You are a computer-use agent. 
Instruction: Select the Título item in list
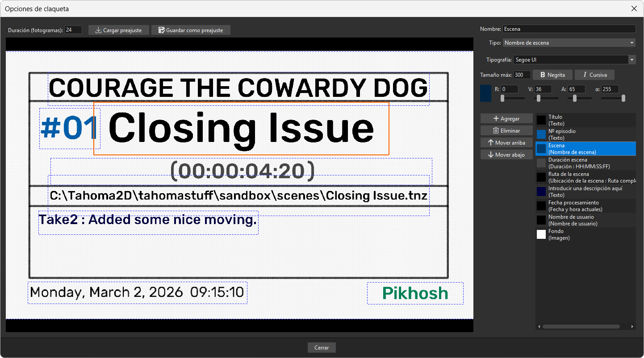click(585, 120)
